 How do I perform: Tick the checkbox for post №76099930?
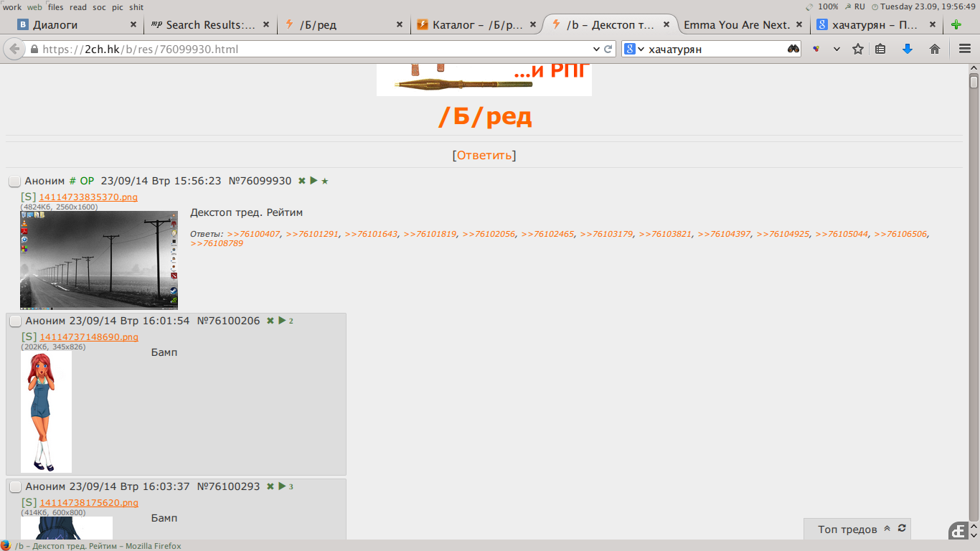pyautogui.click(x=14, y=182)
